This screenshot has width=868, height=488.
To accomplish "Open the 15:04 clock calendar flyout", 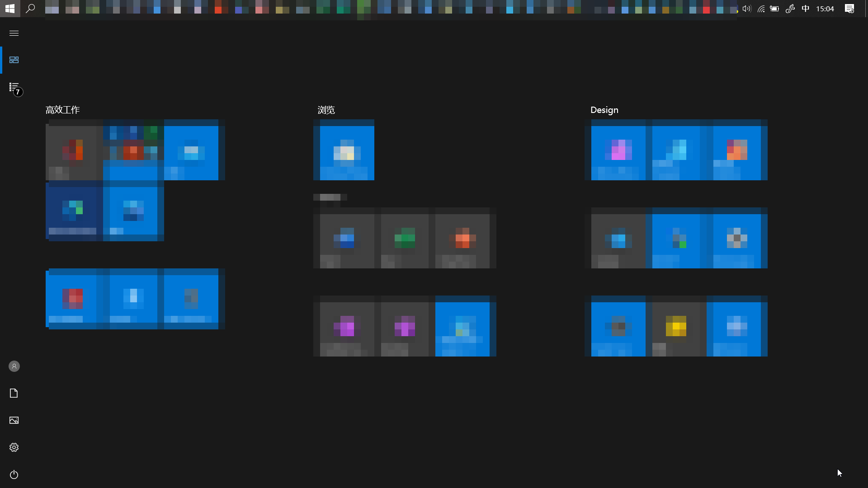I will tap(825, 9).
